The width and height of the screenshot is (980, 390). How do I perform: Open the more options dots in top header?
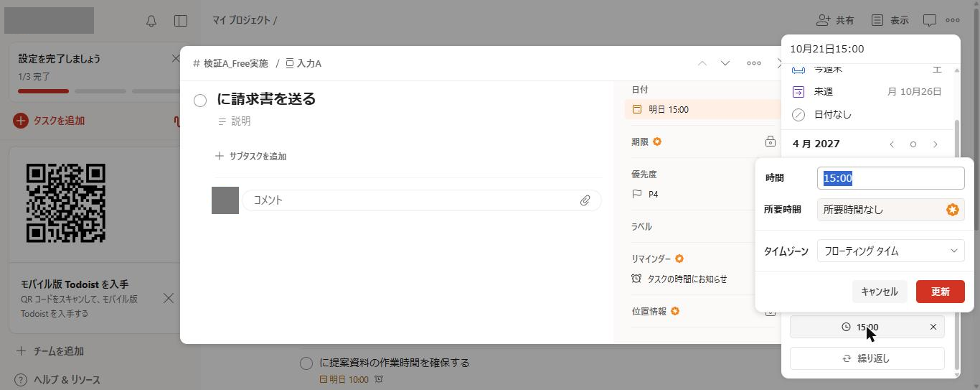[x=953, y=20]
